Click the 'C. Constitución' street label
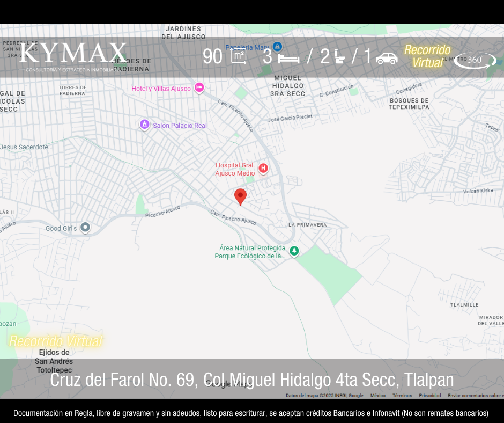Screen dimensions: 504x423 coord(336,90)
